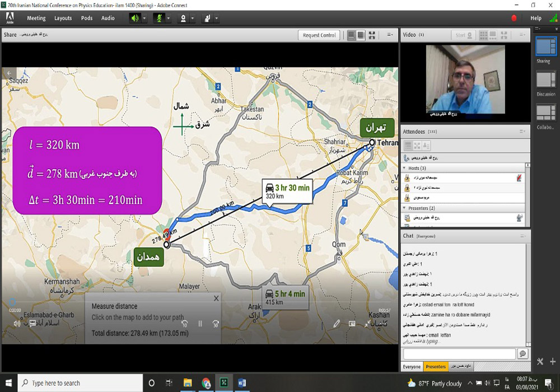The image size is (560, 392).
Task: Close the Measure distance popup
Action: pyautogui.click(x=216, y=298)
